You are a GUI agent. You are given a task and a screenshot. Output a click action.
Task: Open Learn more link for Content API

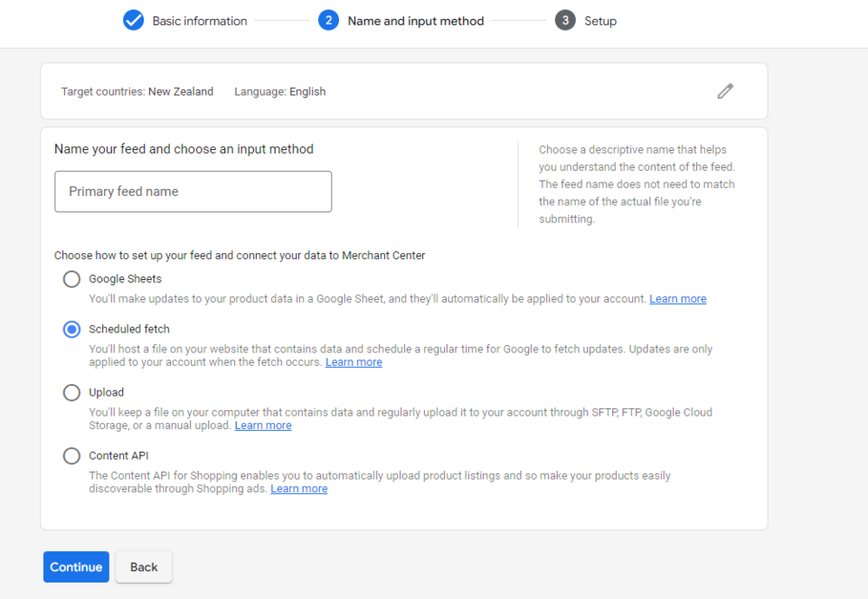click(299, 489)
